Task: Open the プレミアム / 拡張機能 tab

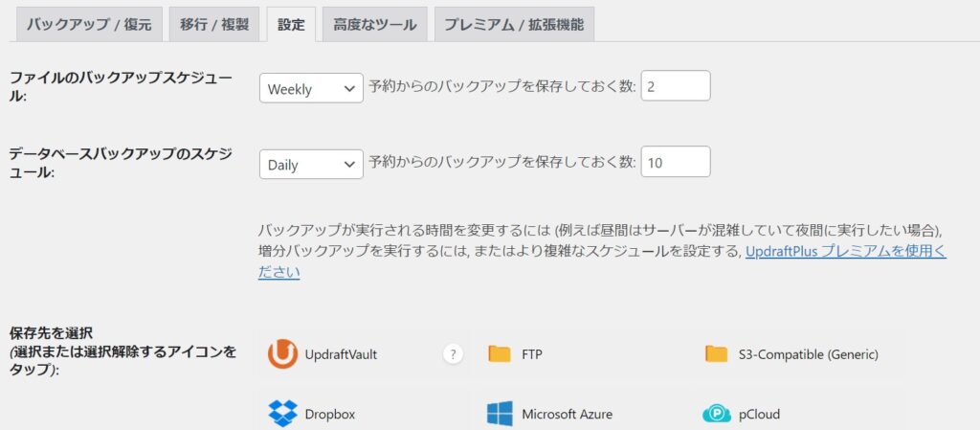Action: tap(514, 24)
